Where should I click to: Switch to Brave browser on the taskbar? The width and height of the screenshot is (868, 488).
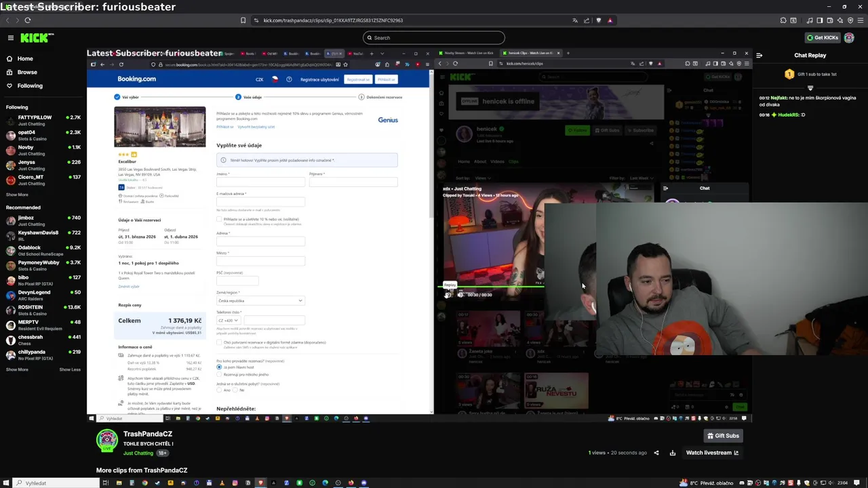260,483
